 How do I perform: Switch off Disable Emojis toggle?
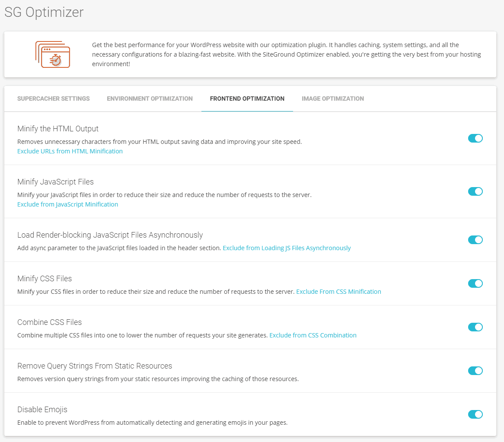475,414
